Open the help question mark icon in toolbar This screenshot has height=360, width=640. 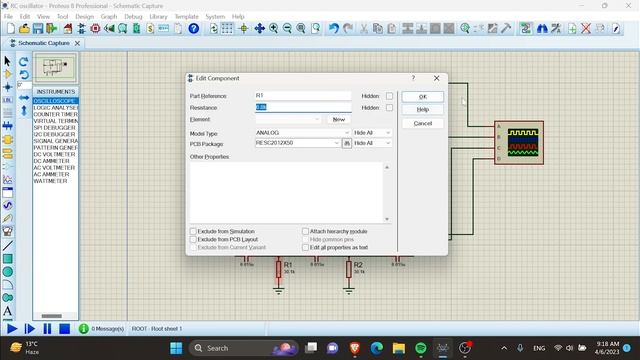pos(193,28)
